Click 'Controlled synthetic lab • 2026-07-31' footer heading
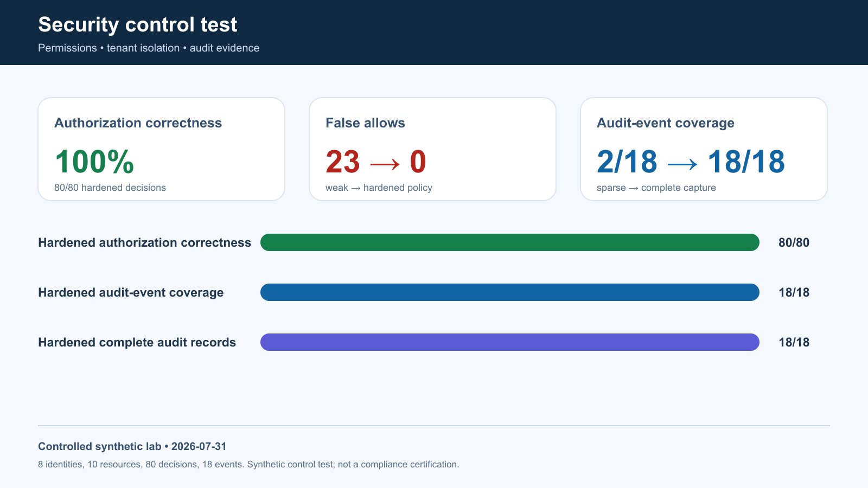This screenshot has width=868, height=488. (132, 446)
